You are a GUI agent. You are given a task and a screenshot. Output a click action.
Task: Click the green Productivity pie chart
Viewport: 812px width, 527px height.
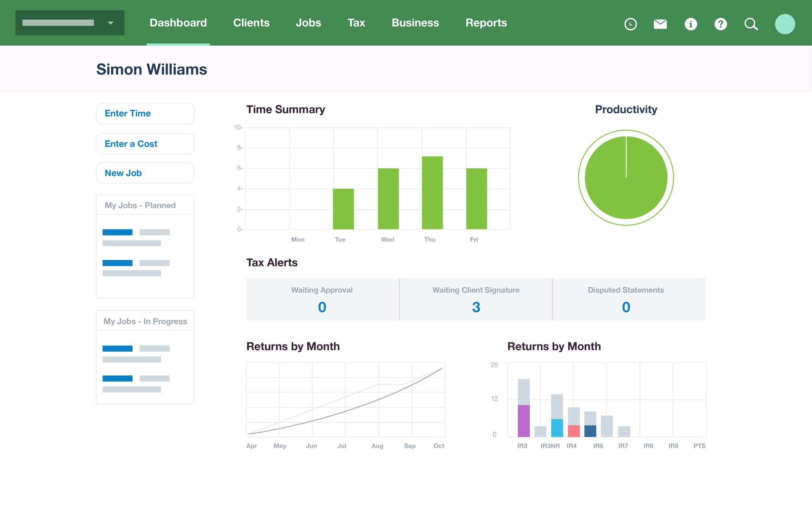(x=626, y=177)
